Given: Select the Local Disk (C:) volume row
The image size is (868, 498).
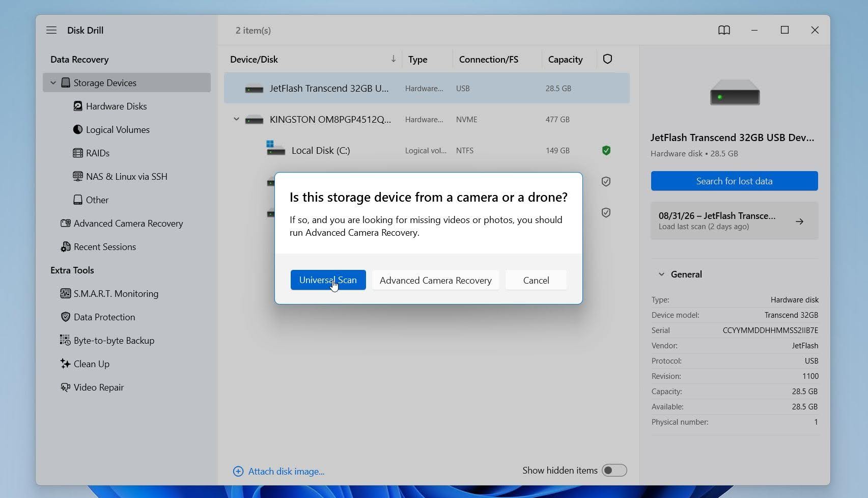Looking at the screenshot, I should [427, 150].
